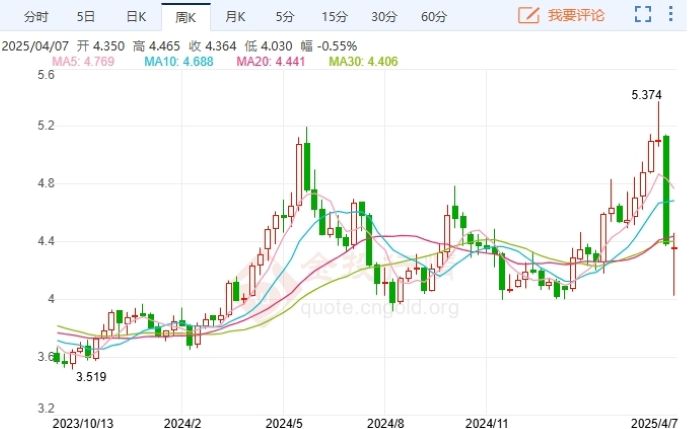Select the 周K weekly candlestick tab
This screenshot has height=429, width=700.
point(185,16)
